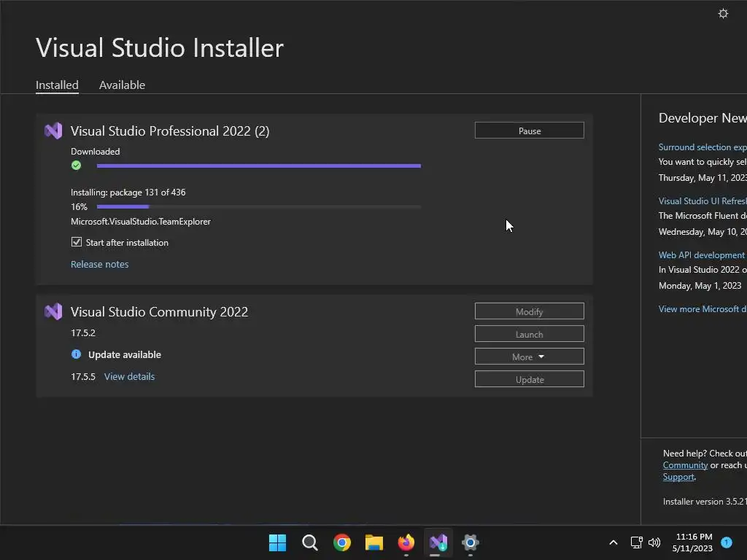Open taskbar Search icon

click(x=309, y=542)
